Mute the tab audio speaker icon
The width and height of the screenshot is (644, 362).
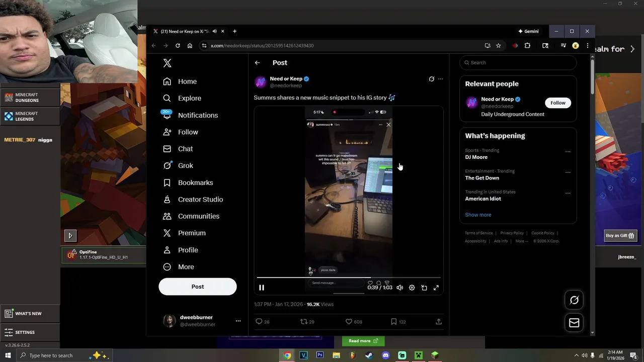[215, 31]
